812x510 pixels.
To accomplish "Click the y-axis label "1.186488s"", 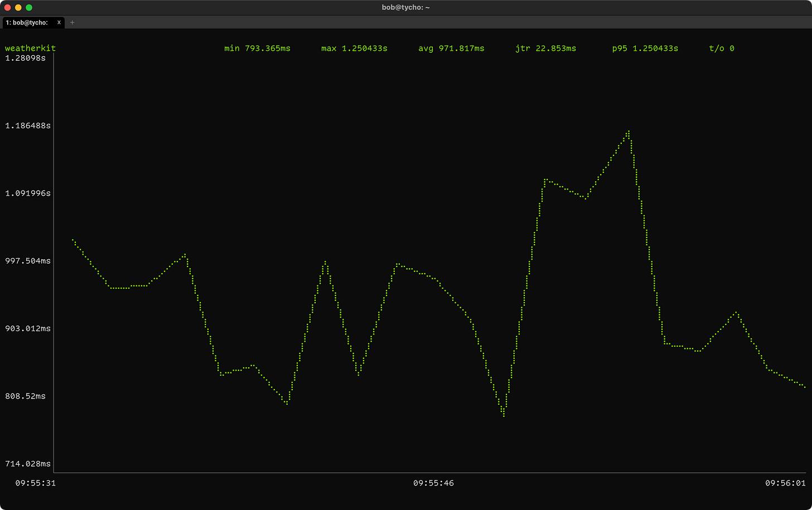I will pyautogui.click(x=28, y=126).
